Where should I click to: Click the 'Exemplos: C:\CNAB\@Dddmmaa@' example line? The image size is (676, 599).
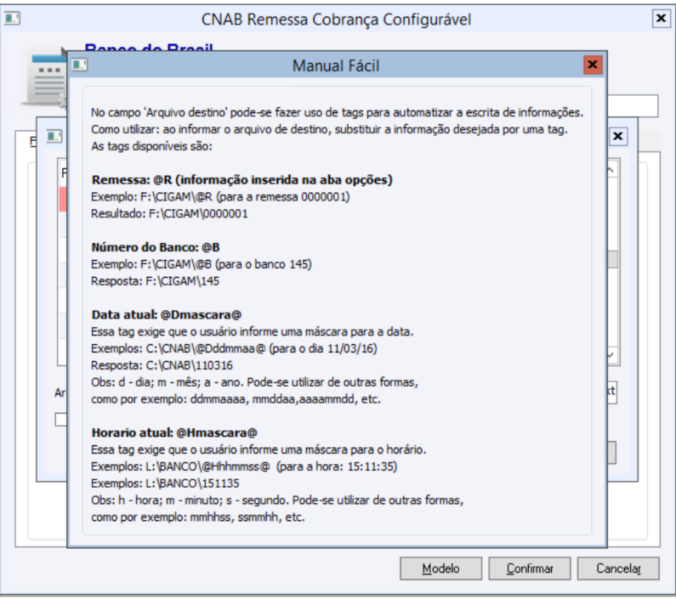[x=234, y=348]
